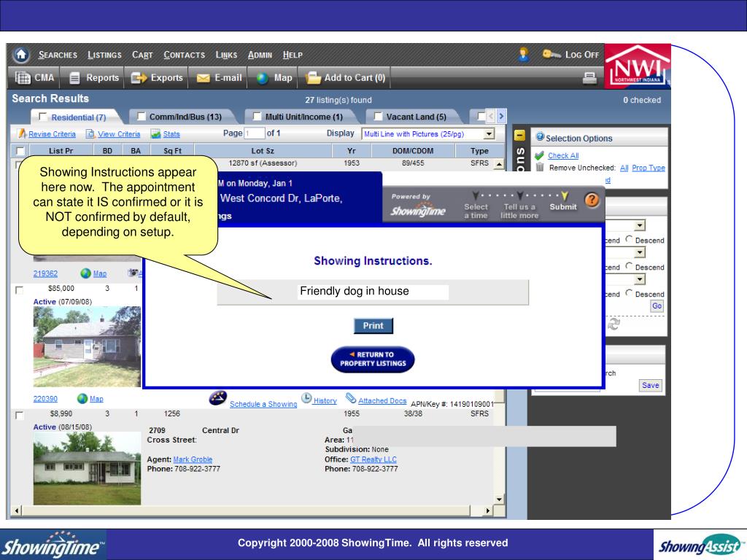This screenshot has width=747, height=560.
Task: Click the Save button in sidebar
Action: 650,385
